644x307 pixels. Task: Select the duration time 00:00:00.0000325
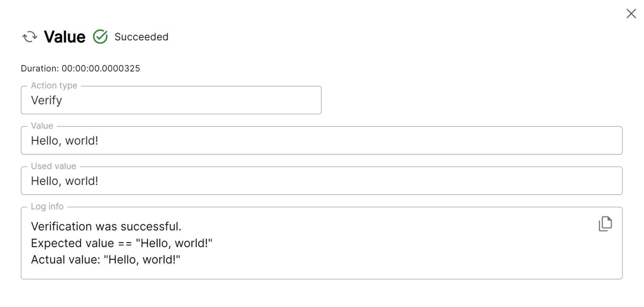point(101,68)
